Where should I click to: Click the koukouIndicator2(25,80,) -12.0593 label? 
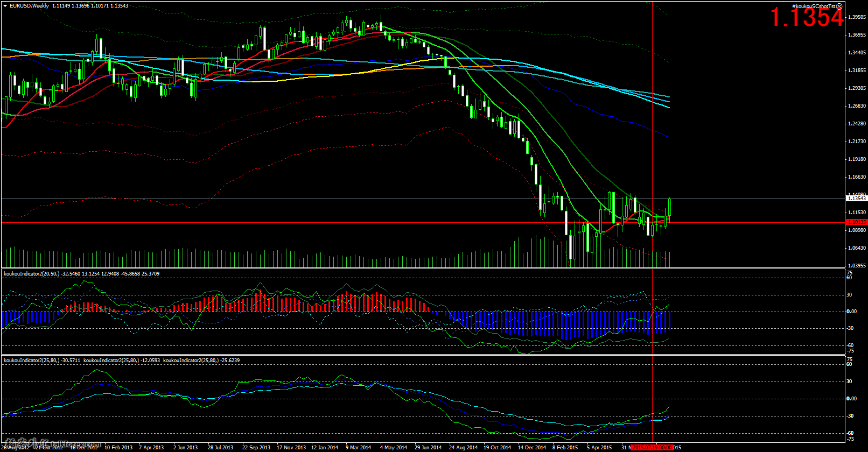coord(122,361)
